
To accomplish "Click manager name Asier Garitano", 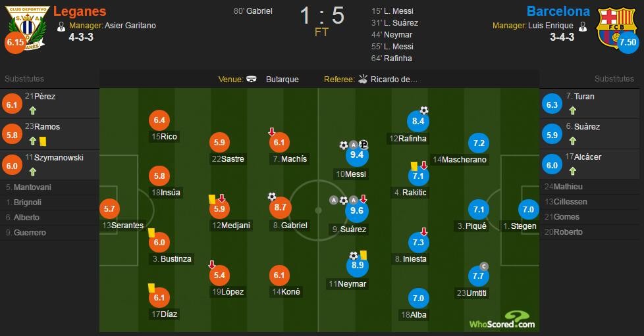I will [130, 26].
